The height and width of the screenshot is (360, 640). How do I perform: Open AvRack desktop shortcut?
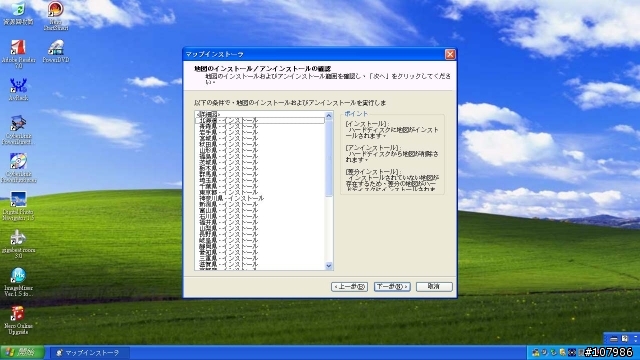[18, 89]
